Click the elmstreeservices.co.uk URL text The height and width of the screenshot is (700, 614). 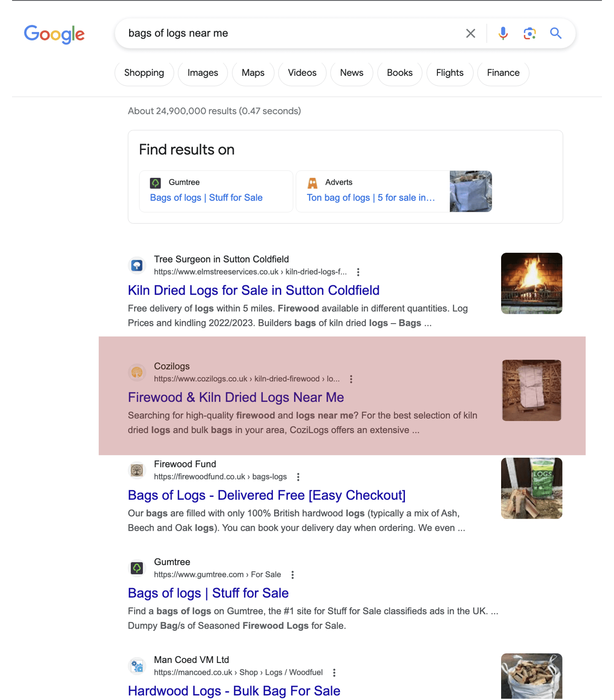pyautogui.click(x=250, y=272)
